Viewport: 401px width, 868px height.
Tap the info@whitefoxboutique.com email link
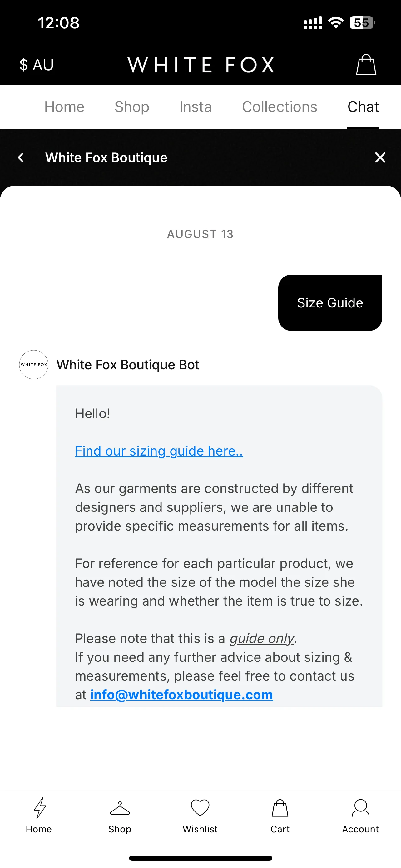[181, 695]
